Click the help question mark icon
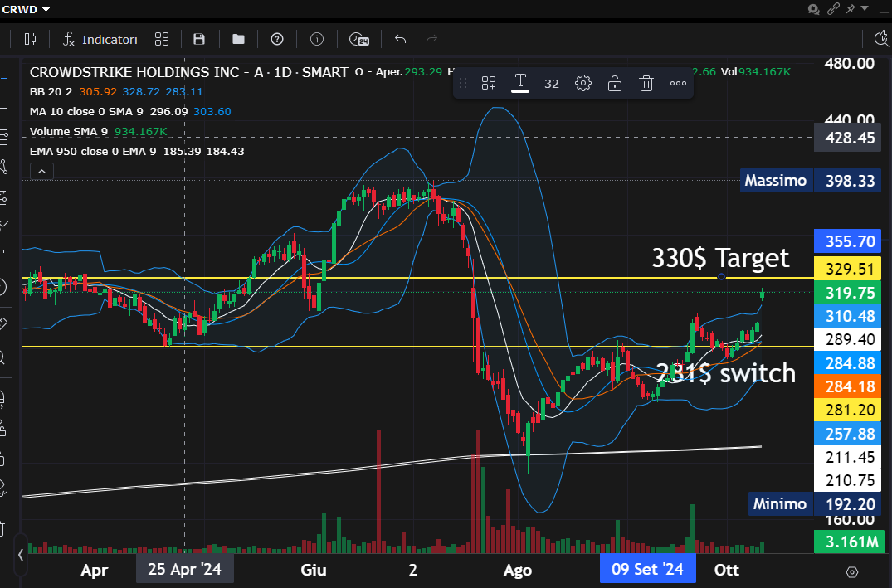 coord(277,39)
